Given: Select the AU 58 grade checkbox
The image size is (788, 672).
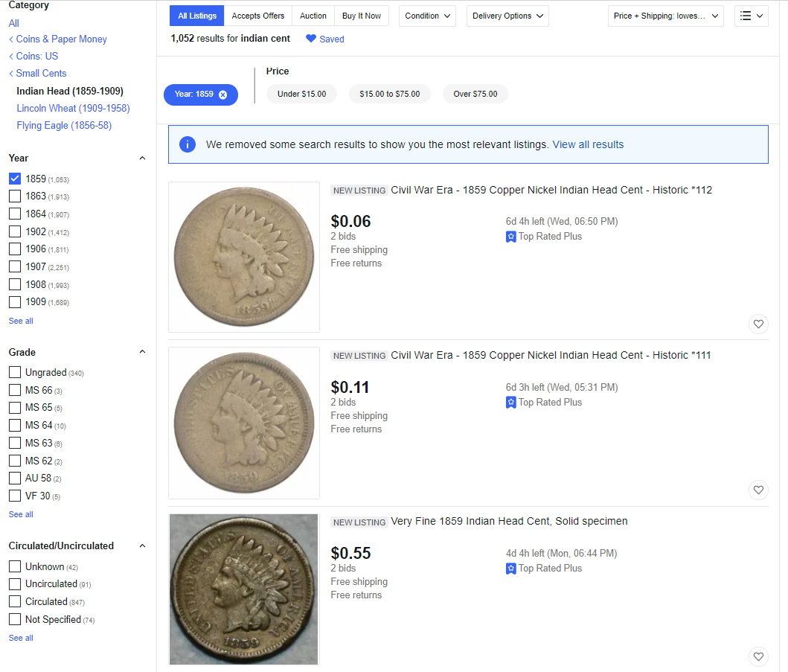Looking at the screenshot, I should coord(15,478).
